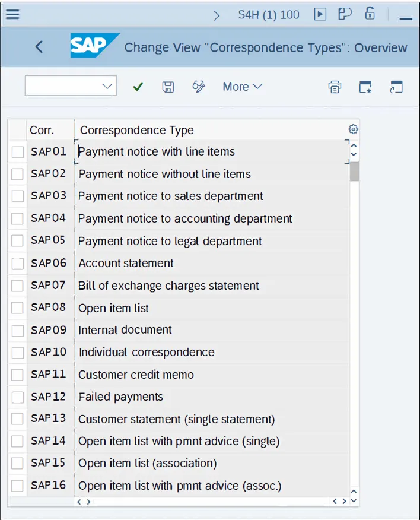Image resolution: width=420 pixels, height=520 pixels.
Task: Click the display/change glasses-pencil icon
Action: coord(198,87)
